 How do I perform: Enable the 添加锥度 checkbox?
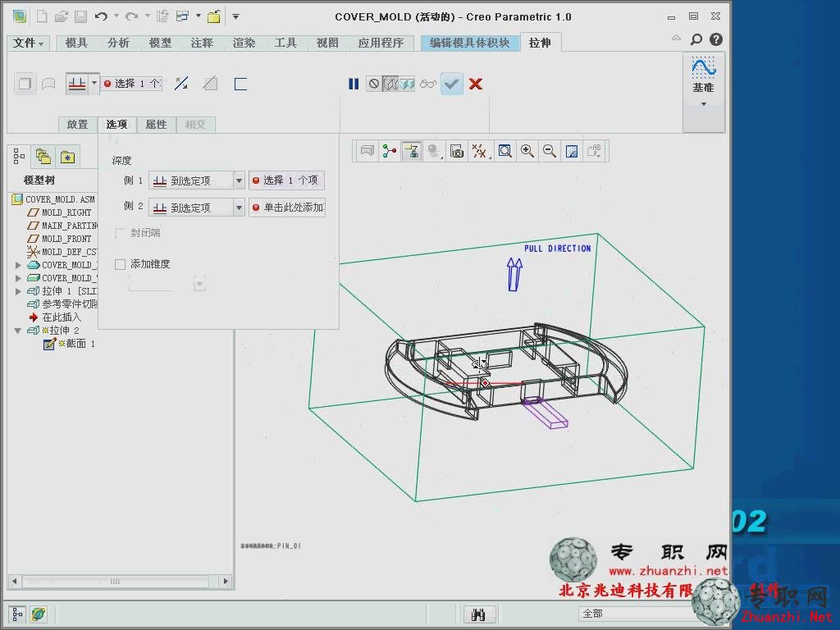pos(120,264)
